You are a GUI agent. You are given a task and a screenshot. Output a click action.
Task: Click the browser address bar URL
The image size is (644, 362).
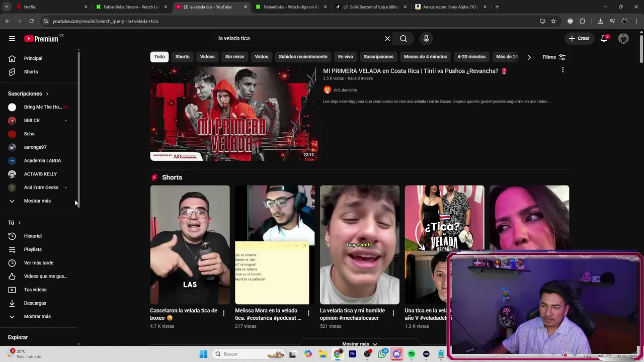tap(105, 21)
